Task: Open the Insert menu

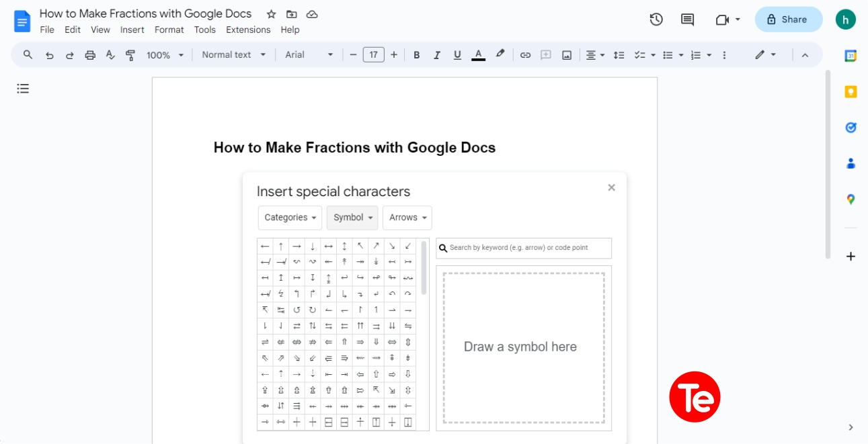Action: pyautogui.click(x=132, y=30)
